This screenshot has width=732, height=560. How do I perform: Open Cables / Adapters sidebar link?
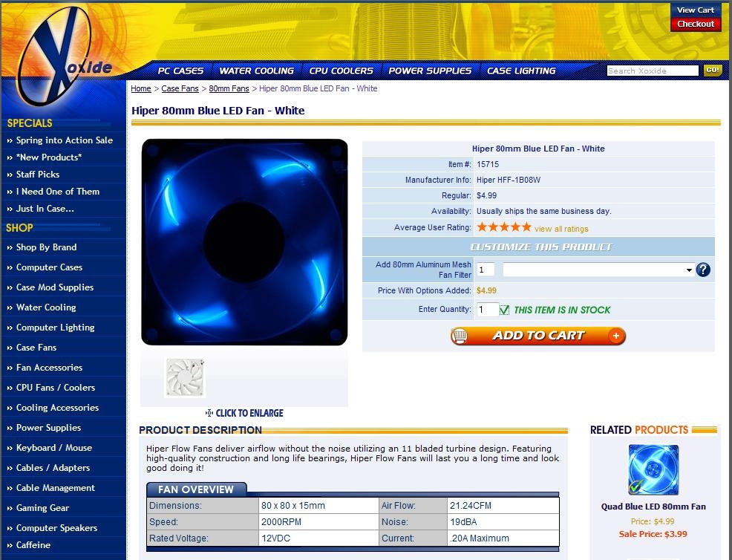pyautogui.click(x=53, y=468)
